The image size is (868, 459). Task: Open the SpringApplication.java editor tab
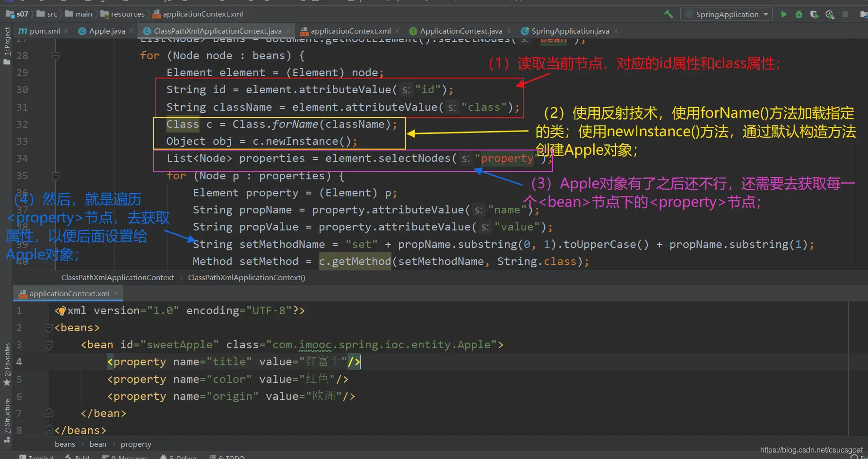point(570,31)
